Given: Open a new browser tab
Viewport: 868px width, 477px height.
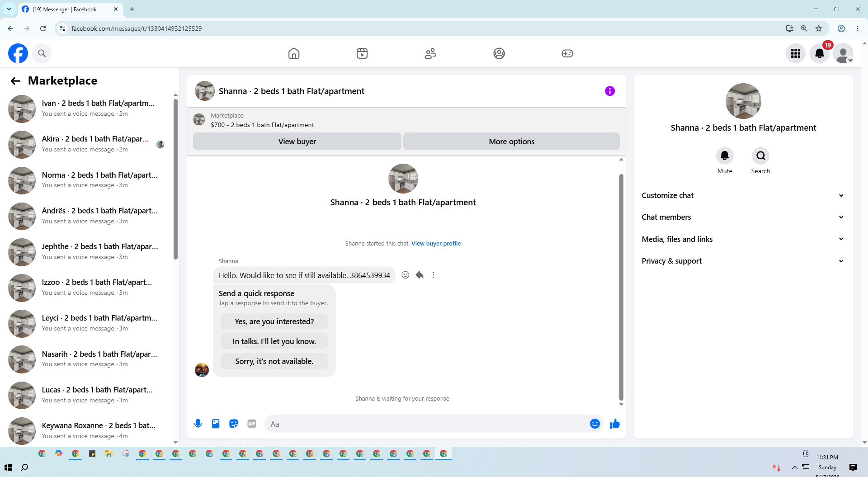Looking at the screenshot, I should click(132, 9).
